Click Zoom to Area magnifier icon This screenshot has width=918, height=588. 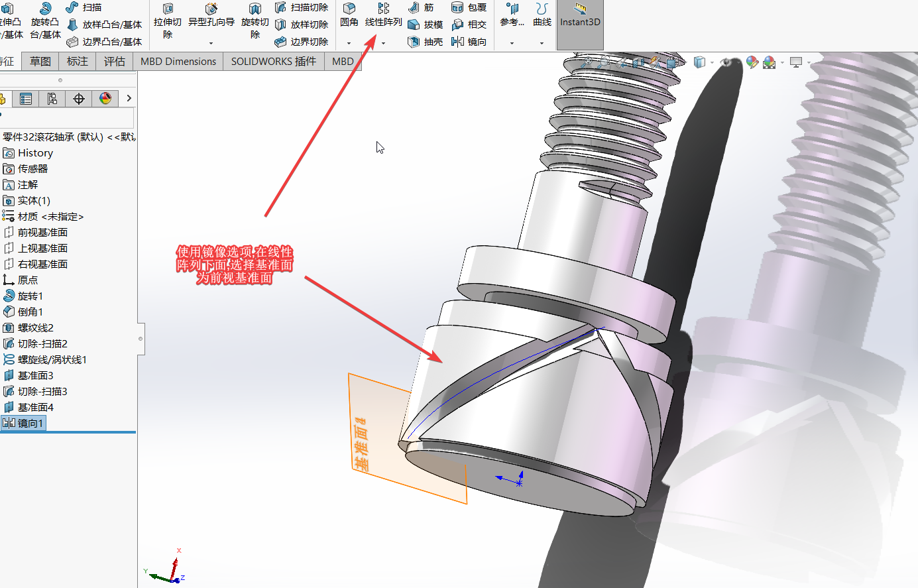pyautogui.click(x=603, y=62)
